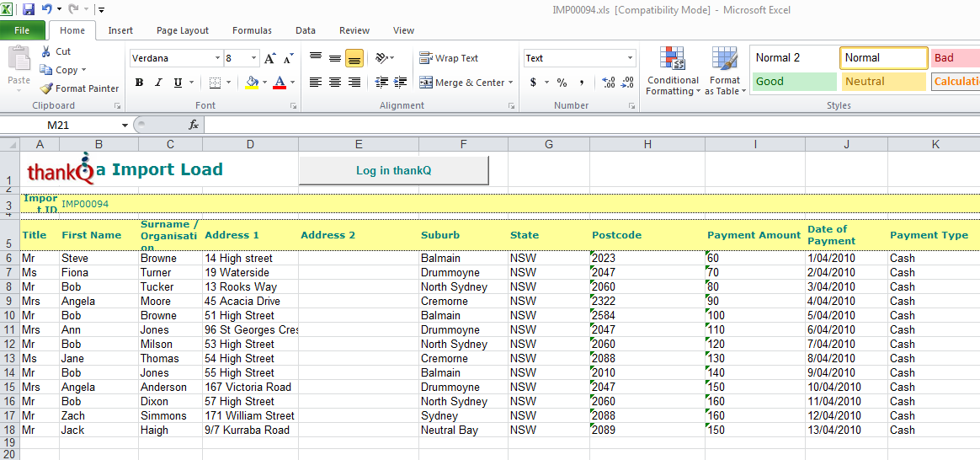
Task: Expand the Text number format dropdown
Action: pos(630,58)
